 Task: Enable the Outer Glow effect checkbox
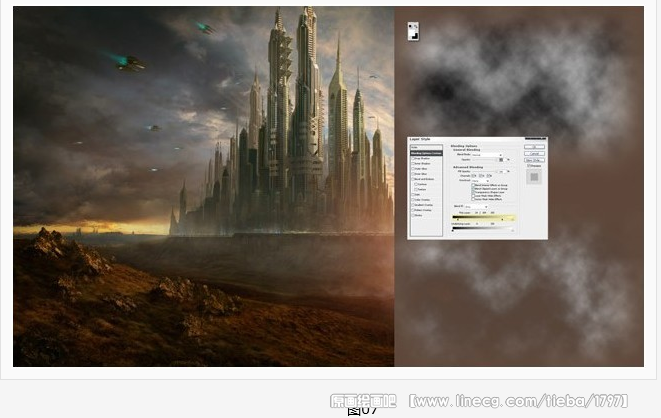pyautogui.click(x=413, y=169)
